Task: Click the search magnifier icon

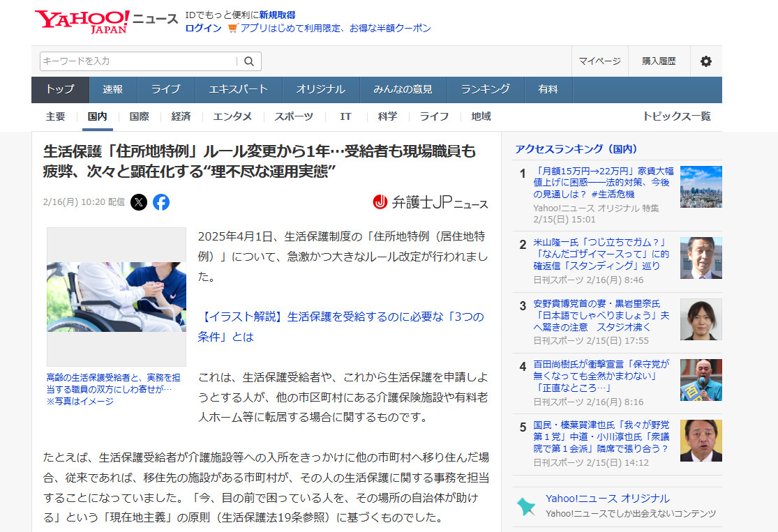Action: click(x=249, y=61)
